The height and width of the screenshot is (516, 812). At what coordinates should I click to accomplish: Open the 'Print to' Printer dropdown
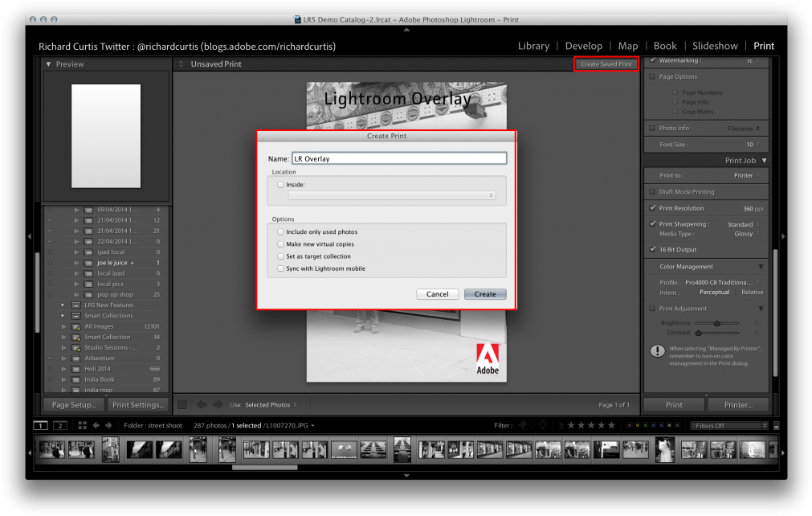747,175
